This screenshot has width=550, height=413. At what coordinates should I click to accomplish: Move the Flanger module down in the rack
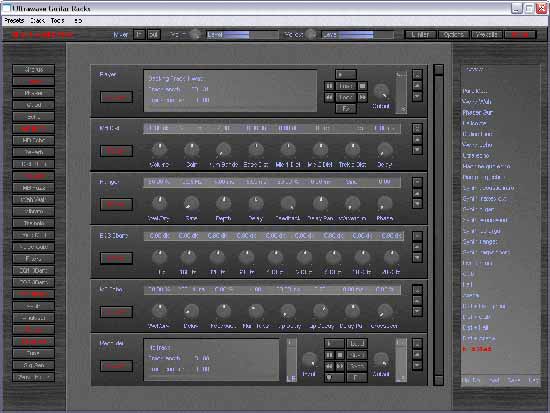417,204
